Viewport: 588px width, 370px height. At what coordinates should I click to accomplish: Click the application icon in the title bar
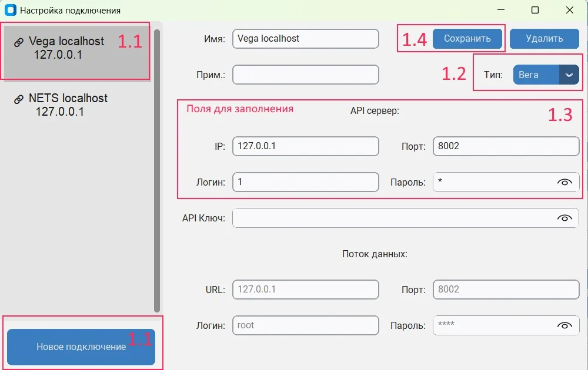(9, 10)
